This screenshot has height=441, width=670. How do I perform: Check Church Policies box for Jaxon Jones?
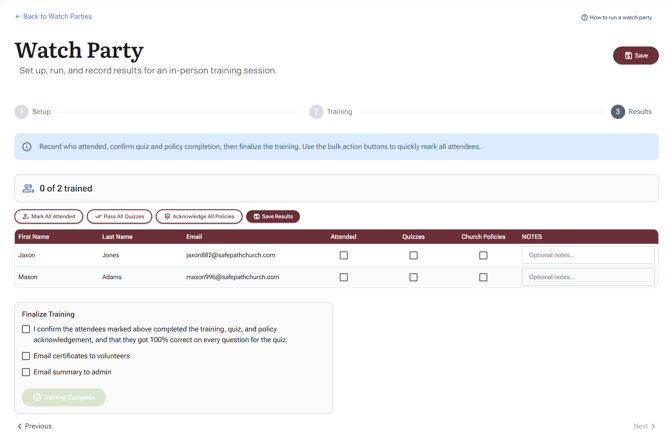tap(483, 255)
